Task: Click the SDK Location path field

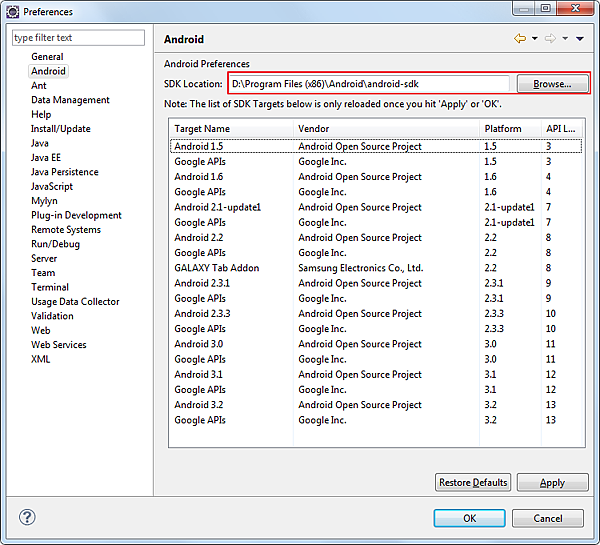Action: [x=369, y=84]
